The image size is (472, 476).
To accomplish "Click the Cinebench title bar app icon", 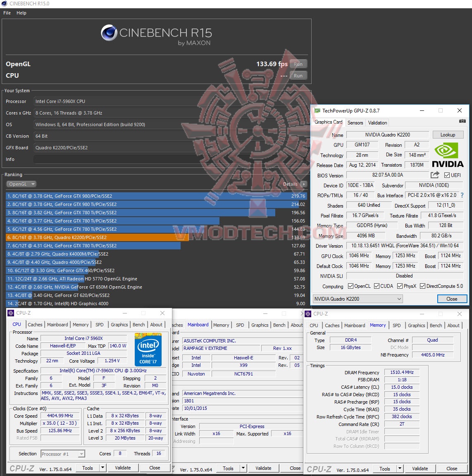I will coord(4,4).
